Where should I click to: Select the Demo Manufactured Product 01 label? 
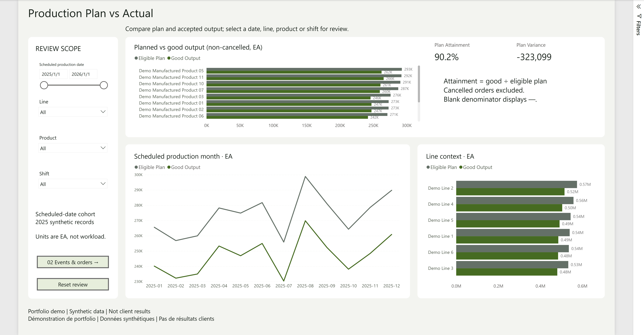coord(171,103)
